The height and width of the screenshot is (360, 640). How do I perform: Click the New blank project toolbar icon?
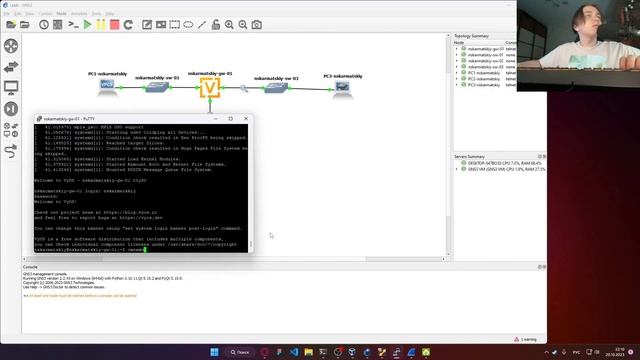tap(11, 25)
